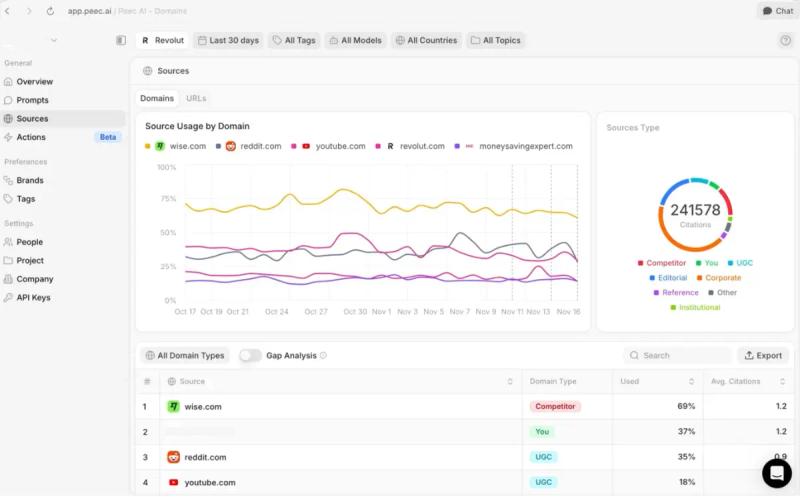Click the 241578 citations donut chart

click(695, 215)
